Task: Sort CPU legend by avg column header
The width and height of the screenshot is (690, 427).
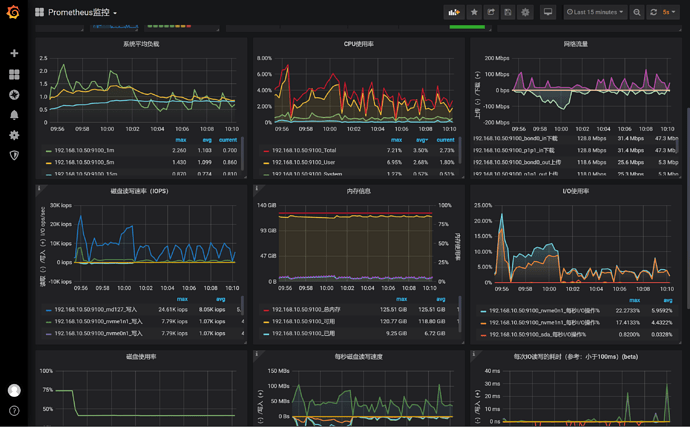Action: 420,140
